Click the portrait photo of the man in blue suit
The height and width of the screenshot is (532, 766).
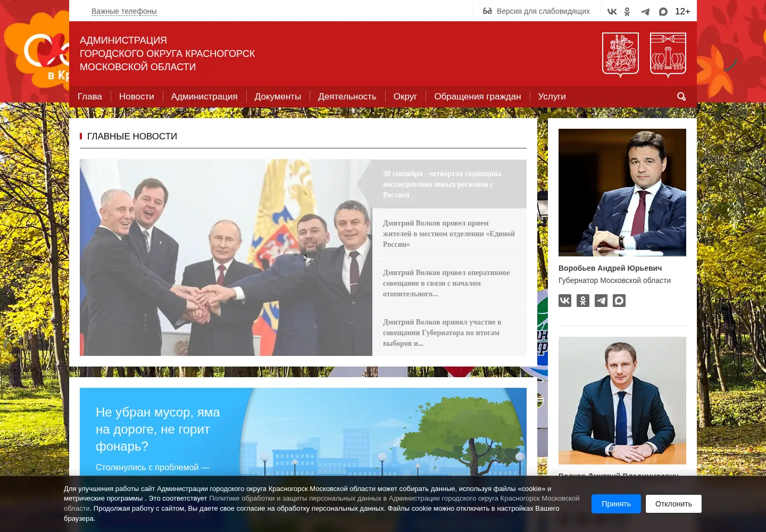[622, 401]
